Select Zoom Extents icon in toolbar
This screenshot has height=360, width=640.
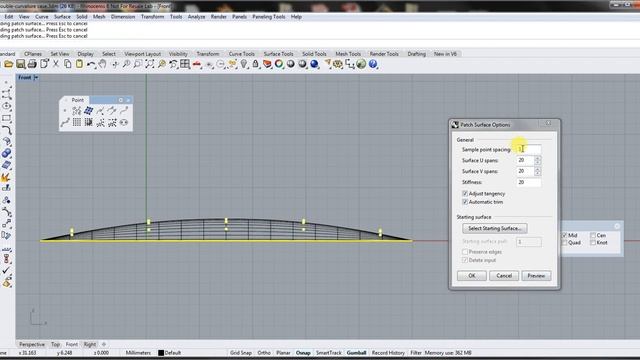point(150,64)
